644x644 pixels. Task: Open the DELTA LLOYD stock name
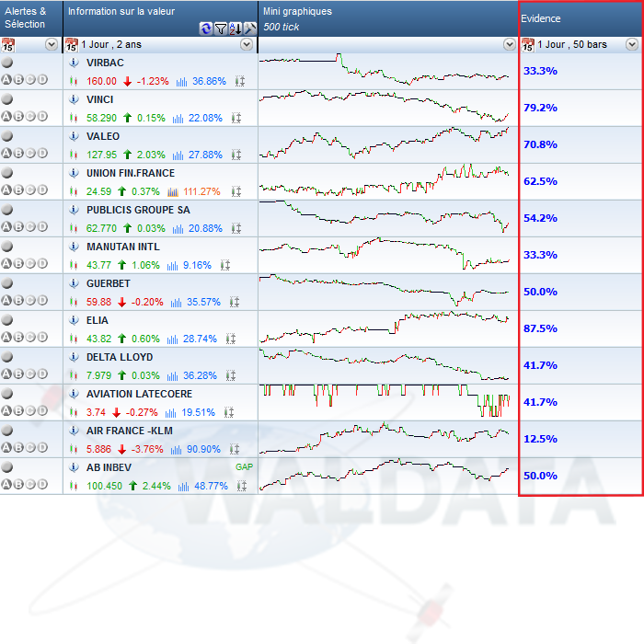(x=120, y=357)
